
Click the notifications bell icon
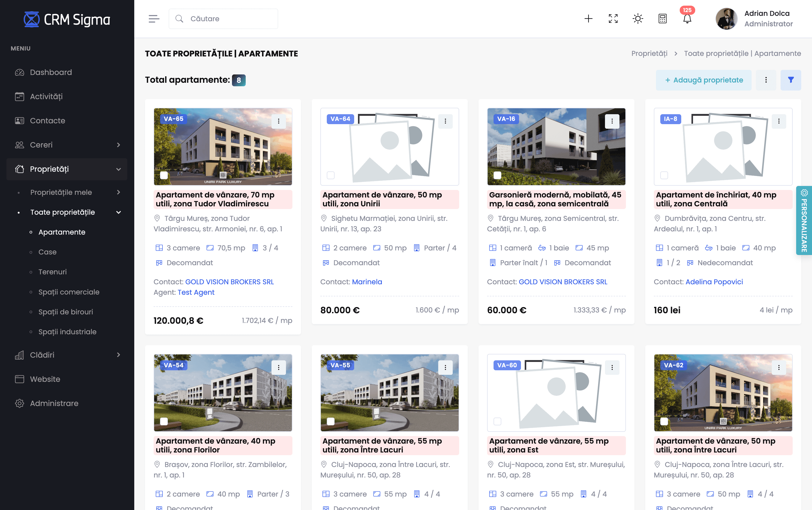pyautogui.click(x=687, y=19)
